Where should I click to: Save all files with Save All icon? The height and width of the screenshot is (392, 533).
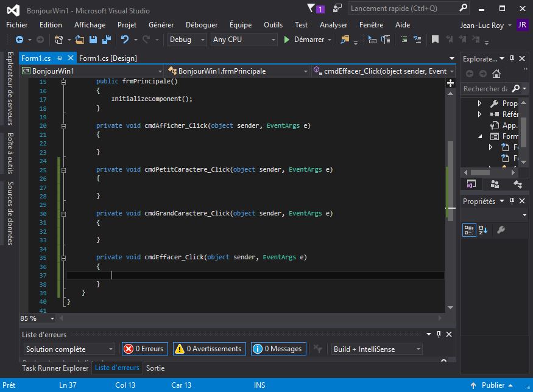[x=106, y=40]
